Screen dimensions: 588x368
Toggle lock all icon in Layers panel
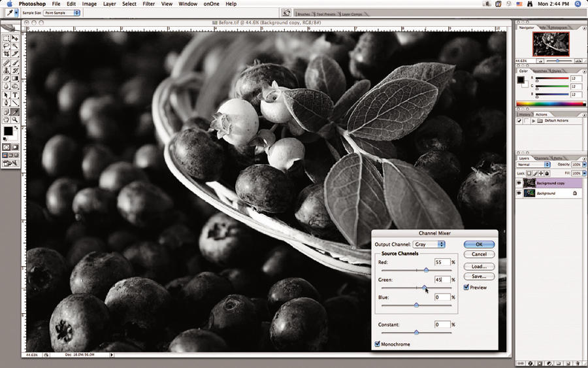pos(547,173)
